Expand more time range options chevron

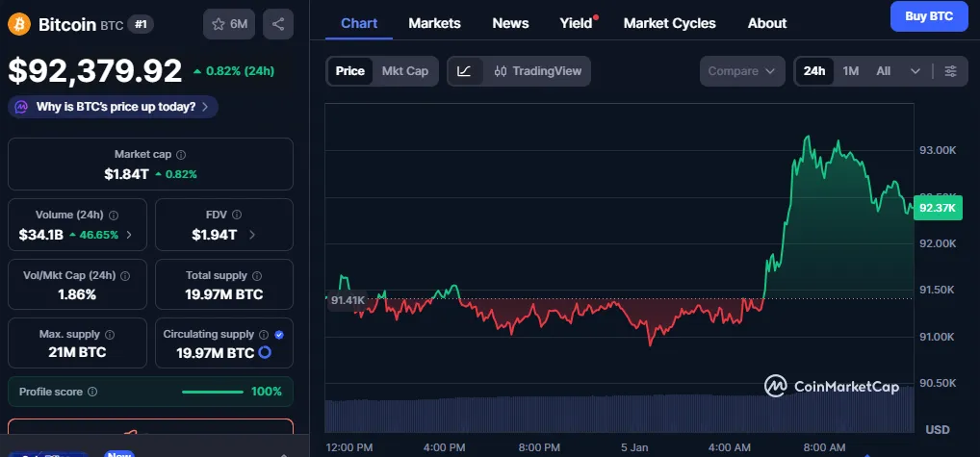click(915, 71)
